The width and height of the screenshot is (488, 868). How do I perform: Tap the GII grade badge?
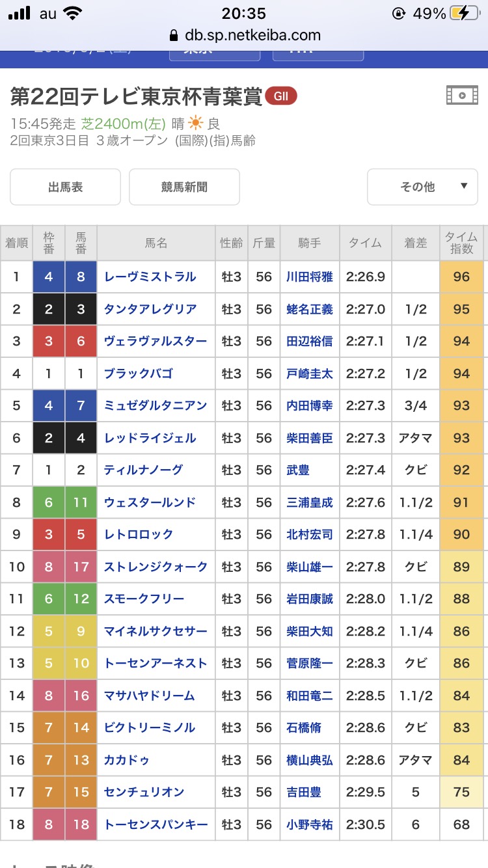tap(281, 97)
